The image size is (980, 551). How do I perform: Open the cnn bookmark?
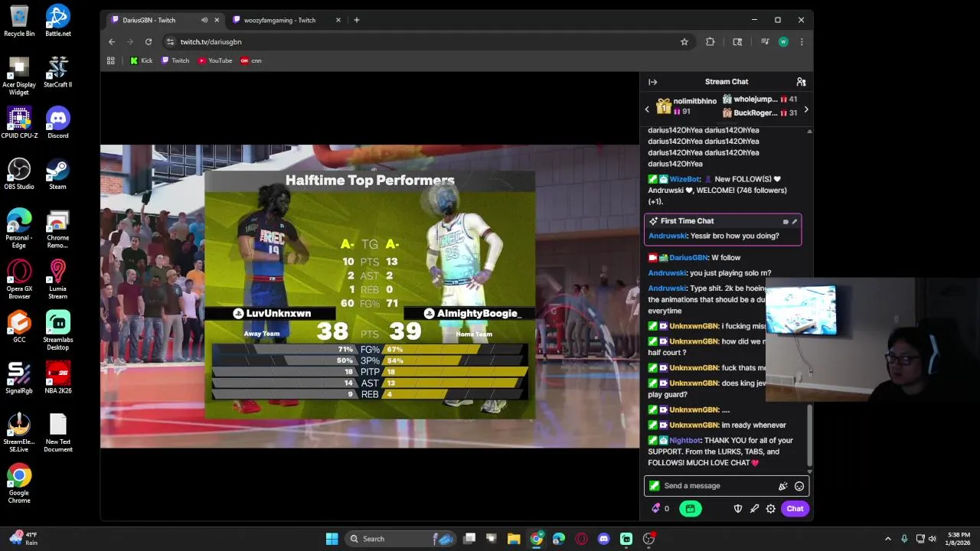(x=251, y=60)
